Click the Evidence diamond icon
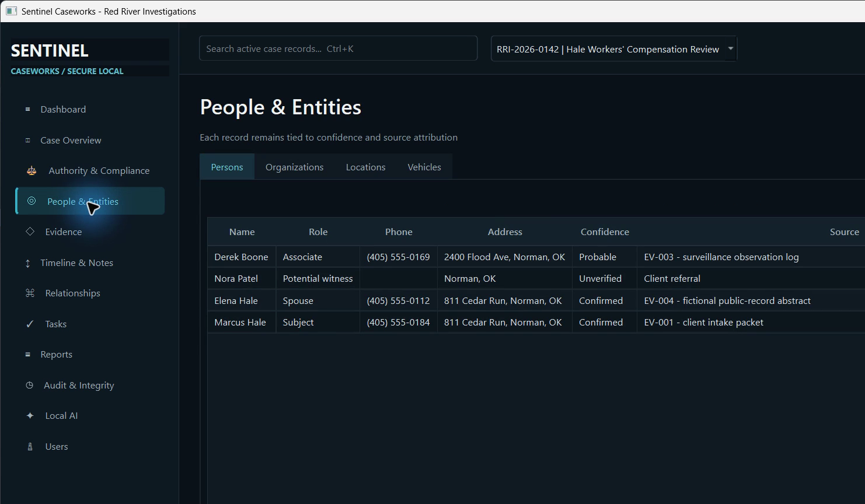The image size is (865, 504). point(30,232)
